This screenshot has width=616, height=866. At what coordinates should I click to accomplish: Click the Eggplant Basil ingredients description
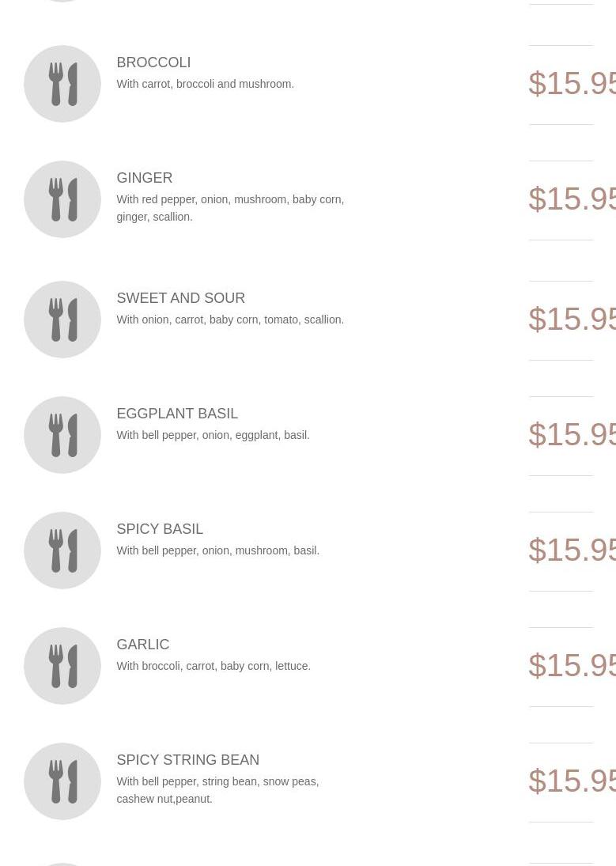pos(214,435)
